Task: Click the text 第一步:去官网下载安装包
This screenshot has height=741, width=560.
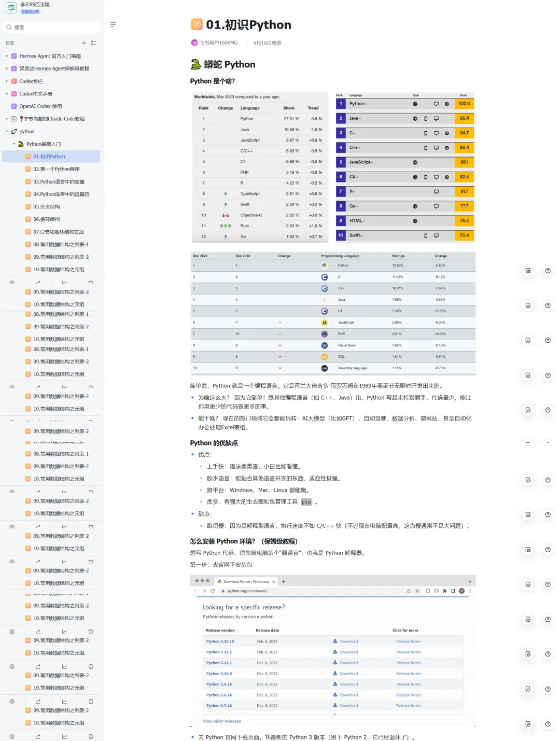Action: click(x=221, y=565)
